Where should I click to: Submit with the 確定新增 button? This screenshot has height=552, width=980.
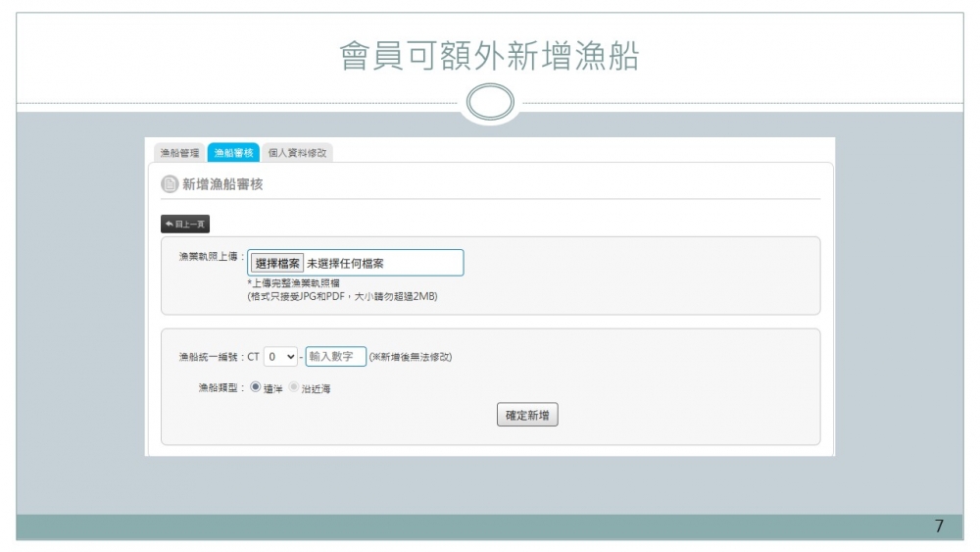[527, 416]
